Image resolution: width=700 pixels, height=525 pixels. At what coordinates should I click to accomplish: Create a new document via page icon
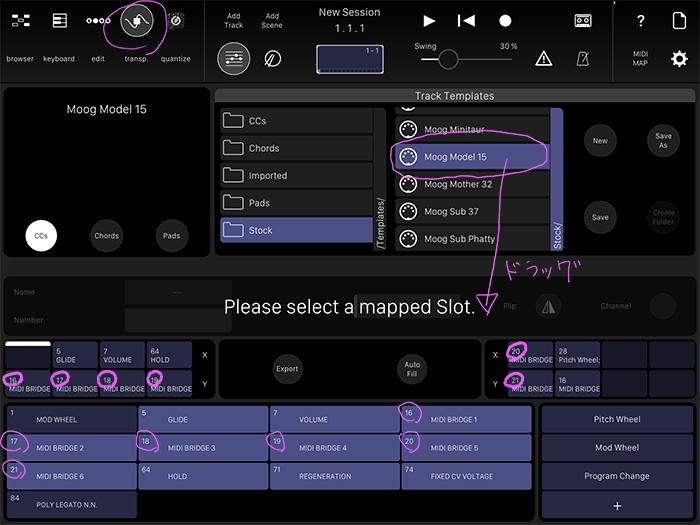[x=679, y=21]
